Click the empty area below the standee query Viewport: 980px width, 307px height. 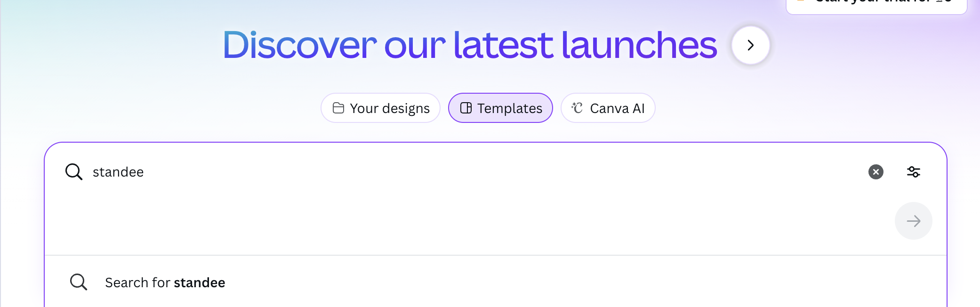coord(424,221)
